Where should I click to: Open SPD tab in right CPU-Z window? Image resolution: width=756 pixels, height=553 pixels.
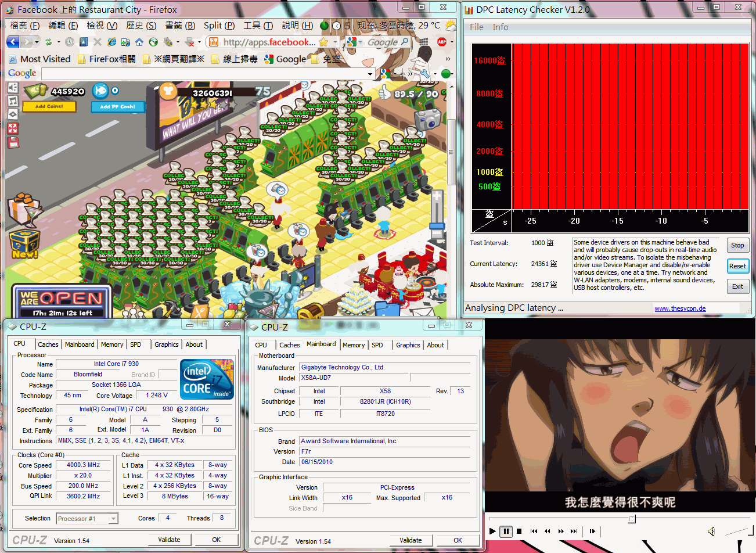coord(377,345)
